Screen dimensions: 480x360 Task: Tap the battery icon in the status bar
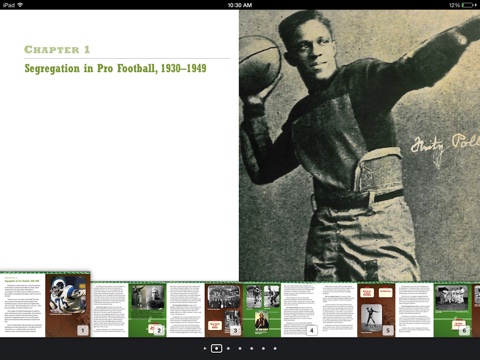[x=469, y=5]
